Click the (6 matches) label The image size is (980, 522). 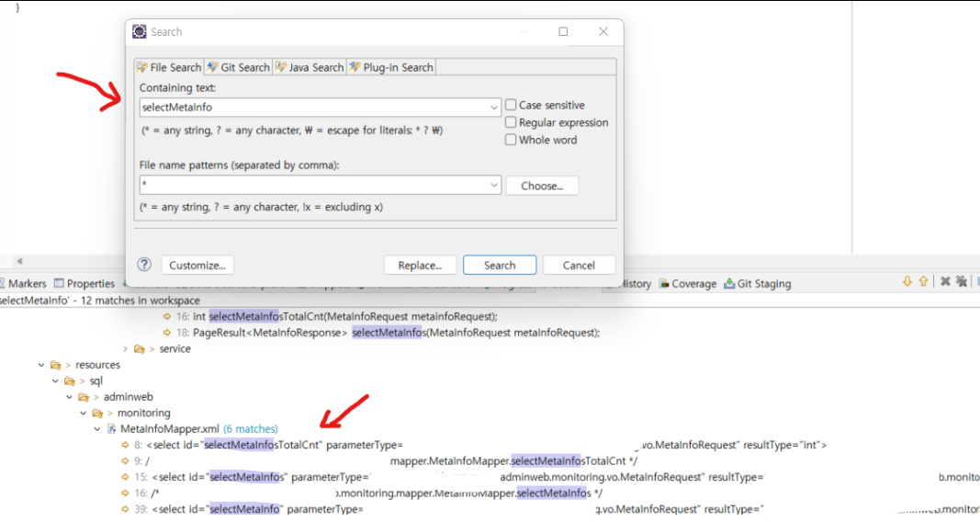click(251, 429)
